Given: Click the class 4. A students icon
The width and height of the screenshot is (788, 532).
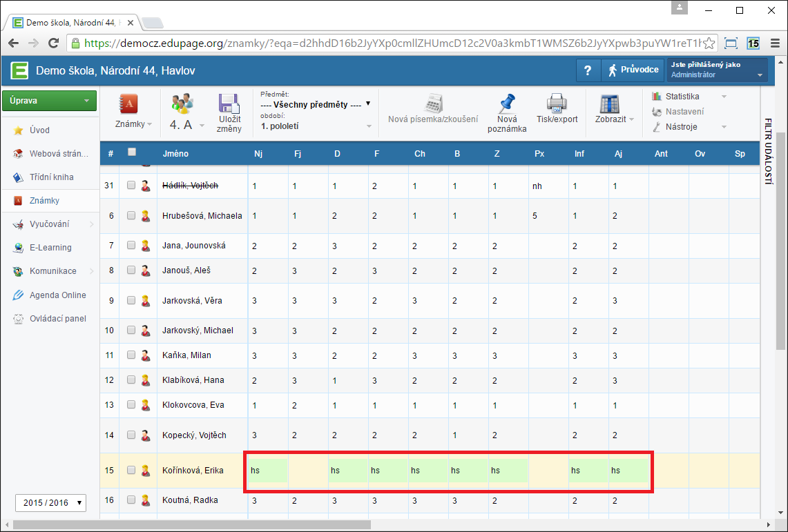Looking at the screenshot, I should point(182,104).
